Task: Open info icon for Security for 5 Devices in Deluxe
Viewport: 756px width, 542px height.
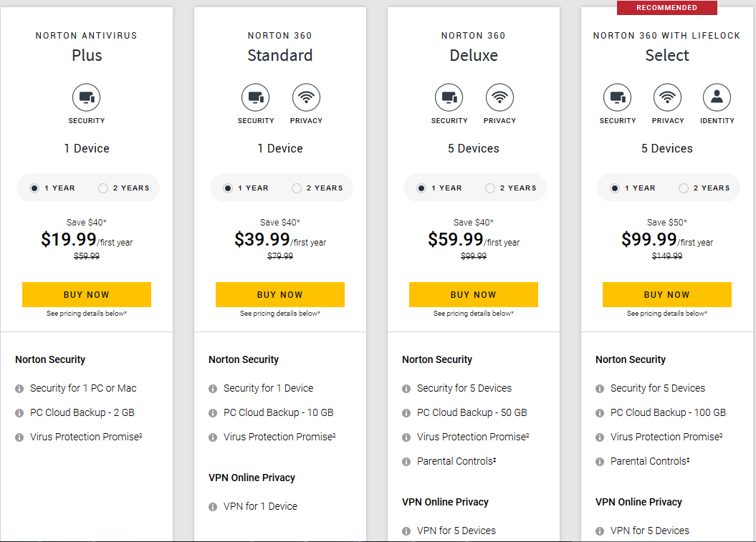Action: tap(406, 389)
